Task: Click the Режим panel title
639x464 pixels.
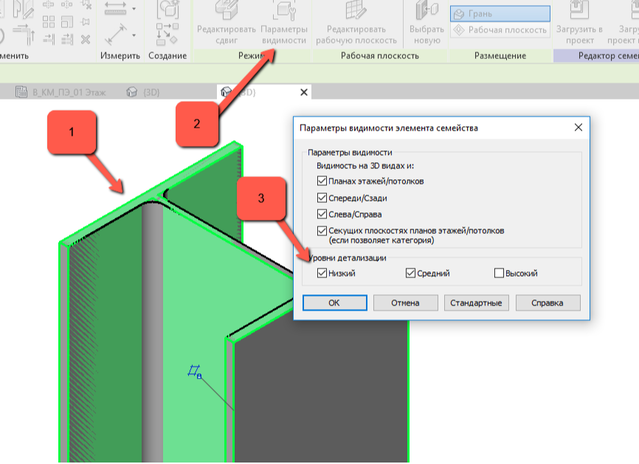Action: tap(252, 56)
